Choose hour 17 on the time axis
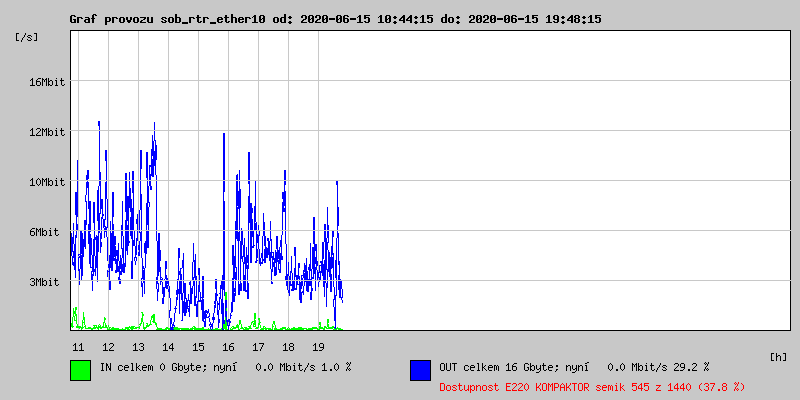The image size is (800, 400). point(258,347)
